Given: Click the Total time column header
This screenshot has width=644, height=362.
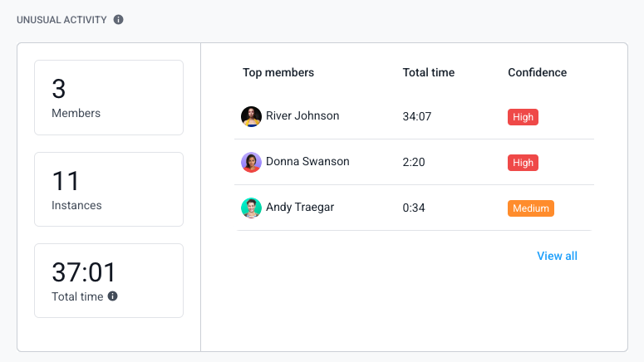Looking at the screenshot, I should [x=429, y=72].
